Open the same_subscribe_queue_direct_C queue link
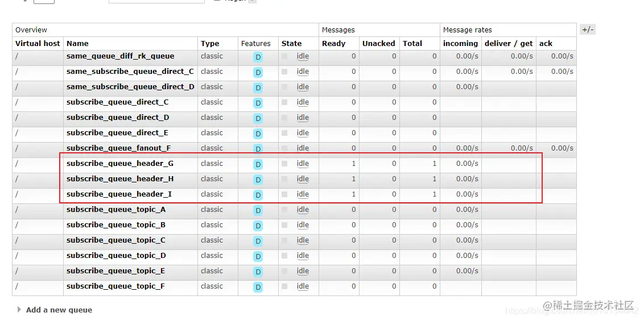 tap(130, 72)
